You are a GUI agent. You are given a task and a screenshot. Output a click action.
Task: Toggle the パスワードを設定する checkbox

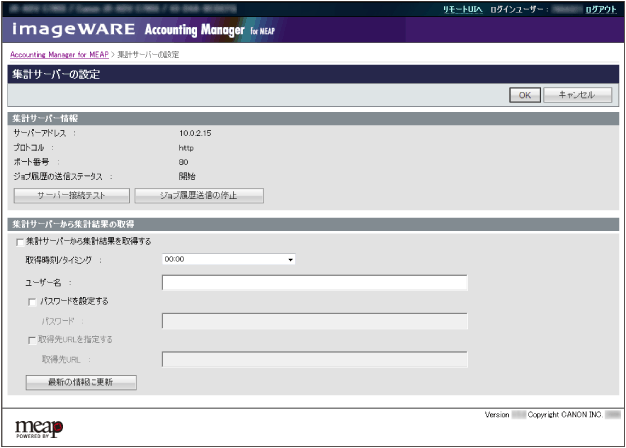33,301
